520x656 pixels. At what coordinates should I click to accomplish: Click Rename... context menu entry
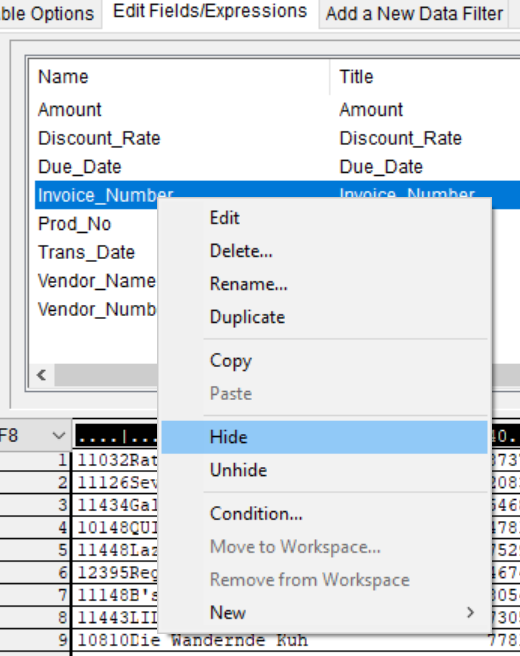pos(324,284)
